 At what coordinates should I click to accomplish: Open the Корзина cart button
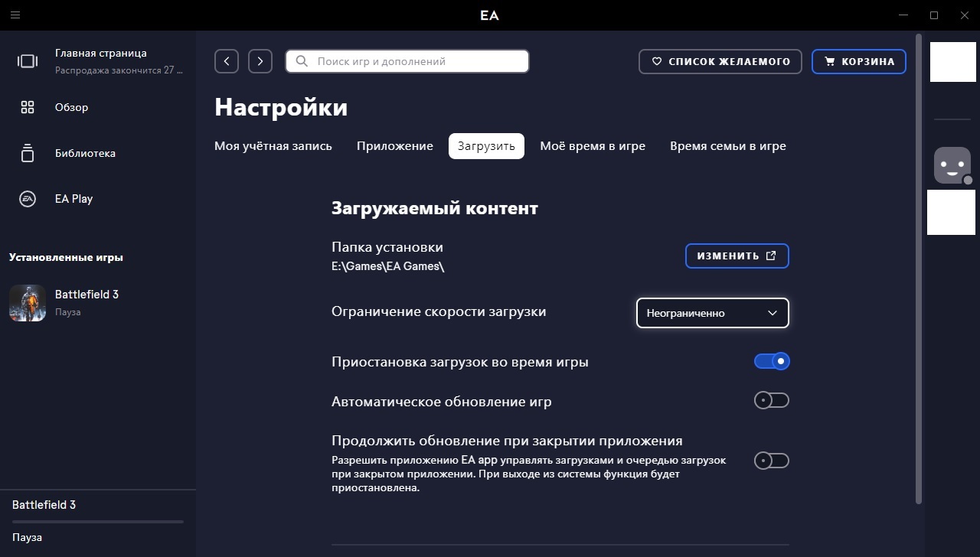[x=859, y=61]
